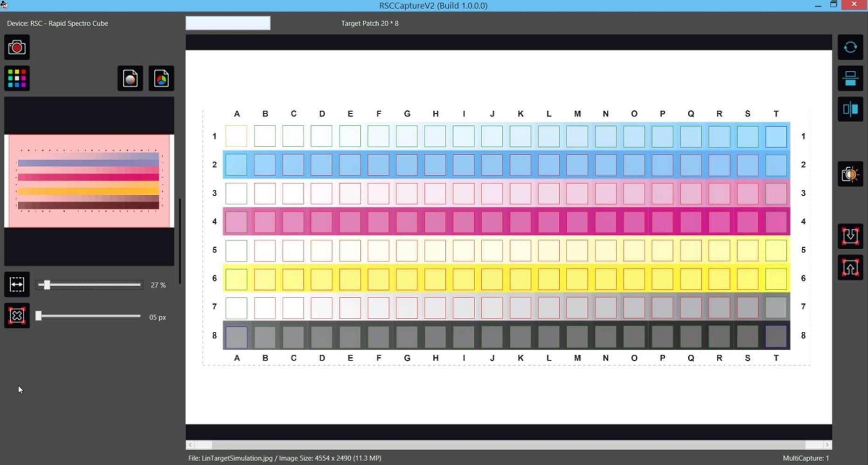868x465 pixels.
Task: Click the empty text field near Target Patch
Action: 228,23
